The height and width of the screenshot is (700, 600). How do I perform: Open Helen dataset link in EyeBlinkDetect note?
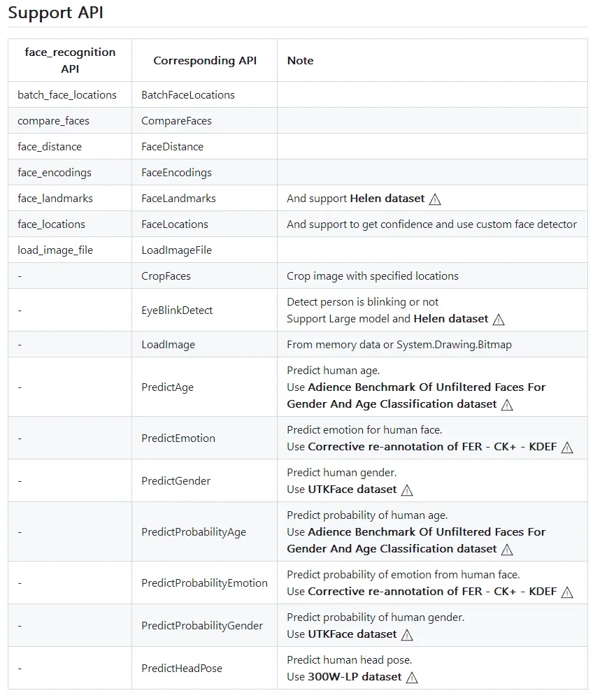450,319
